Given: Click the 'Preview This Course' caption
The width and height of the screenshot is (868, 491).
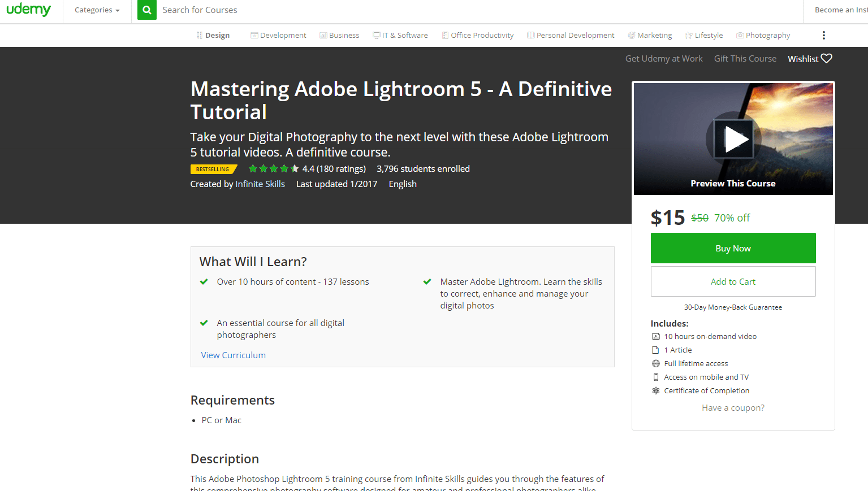Looking at the screenshot, I should click(733, 183).
